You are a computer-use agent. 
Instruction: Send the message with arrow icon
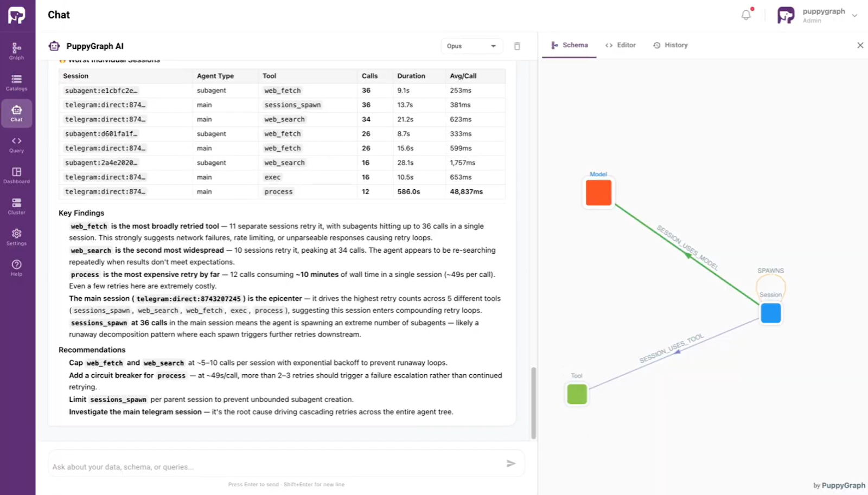point(510,464)
